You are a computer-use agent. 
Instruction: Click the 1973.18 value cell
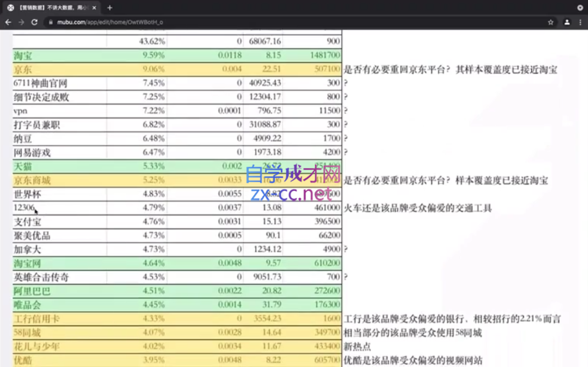click(263, 153)
